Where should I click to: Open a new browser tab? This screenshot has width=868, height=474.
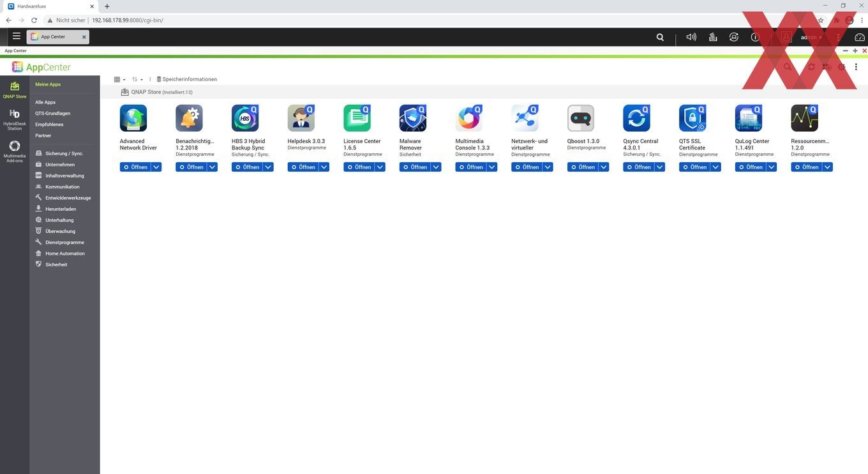[107, 6]
